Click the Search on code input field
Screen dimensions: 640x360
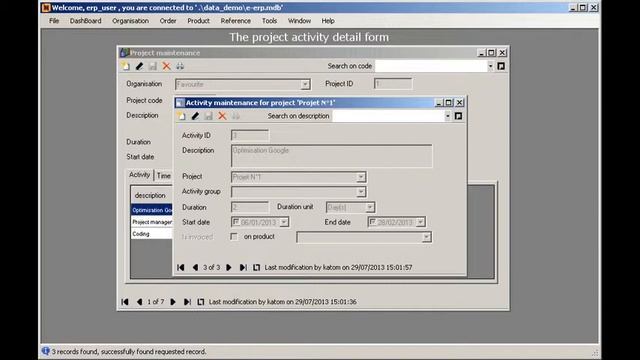click(x=431, y=66)
